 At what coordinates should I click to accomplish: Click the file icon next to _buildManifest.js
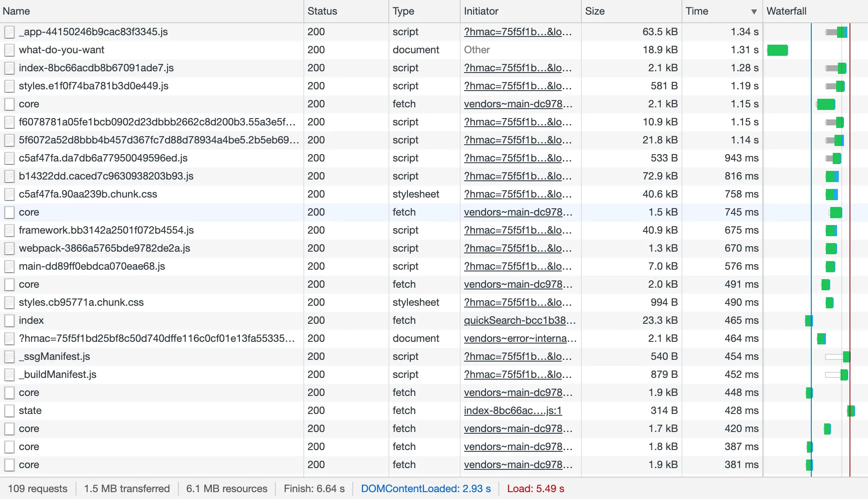tap(9, 375)
